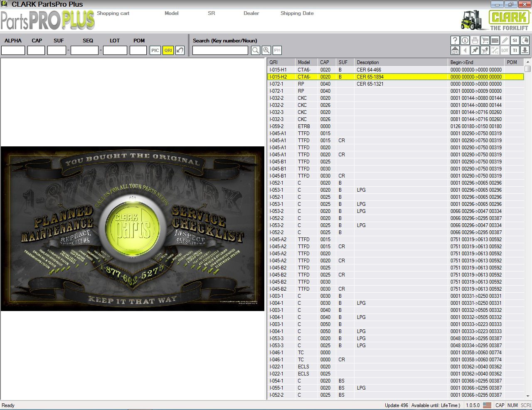
Task: Click the '0001 00000->0009 00000' cell
Action: 476,91
